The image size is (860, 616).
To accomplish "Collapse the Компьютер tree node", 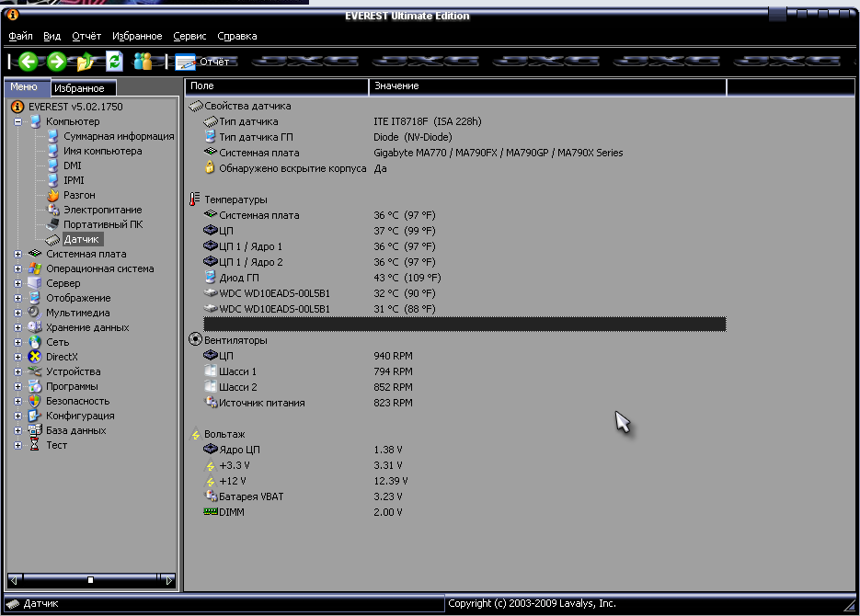I will click(x=18, y=121).
